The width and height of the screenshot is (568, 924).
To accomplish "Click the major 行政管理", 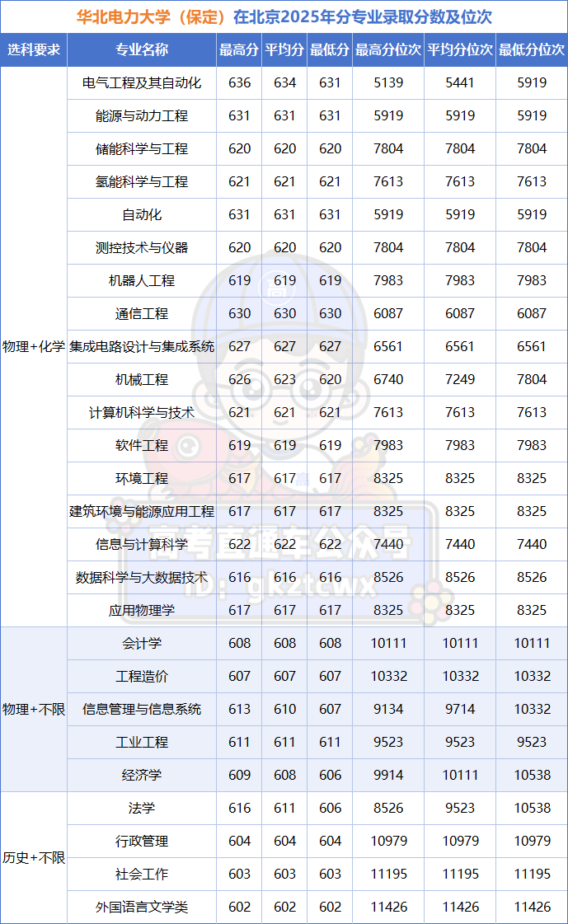I will pos(142,842).
